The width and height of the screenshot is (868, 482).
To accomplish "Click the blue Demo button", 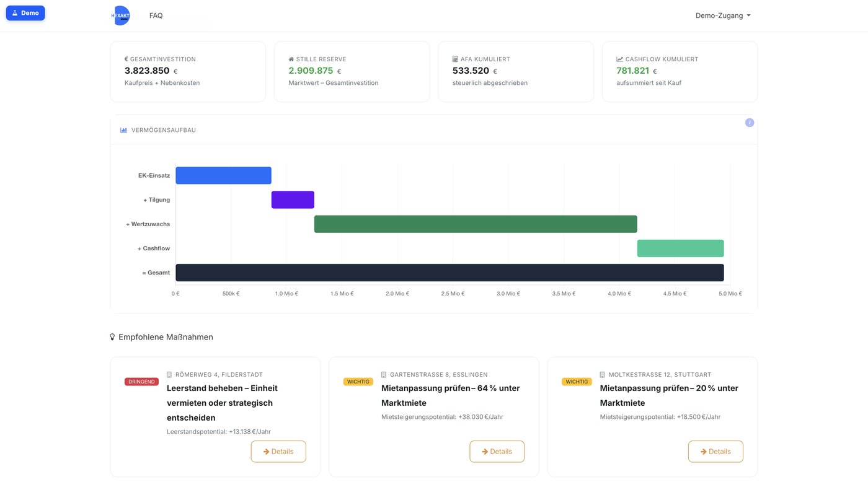I will [x=25, y=13].
